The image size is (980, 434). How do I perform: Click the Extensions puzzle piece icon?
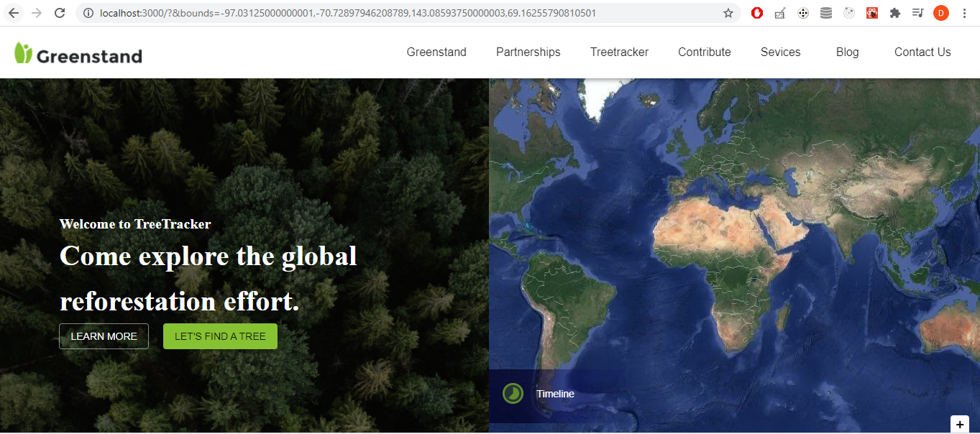[x=894, y=13]
